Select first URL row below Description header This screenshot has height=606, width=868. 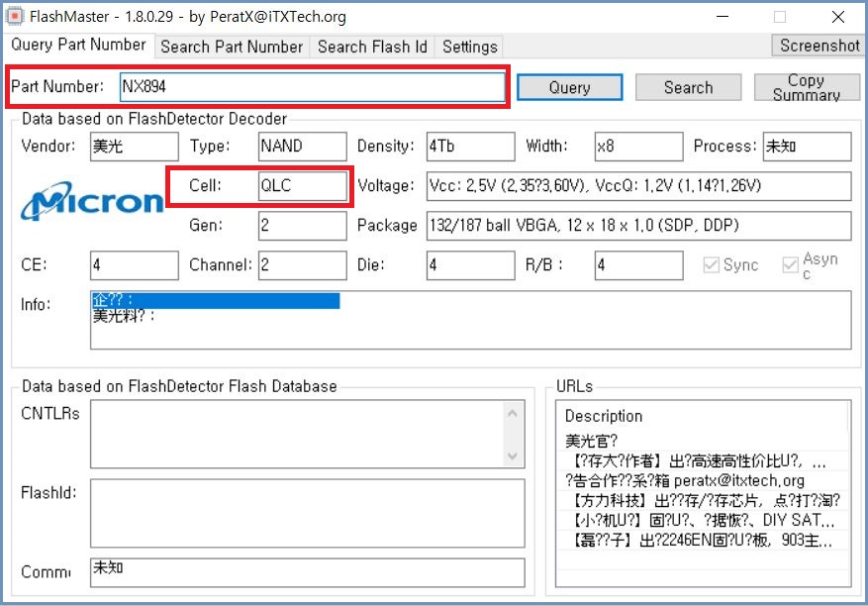click(x=703, y=441)
